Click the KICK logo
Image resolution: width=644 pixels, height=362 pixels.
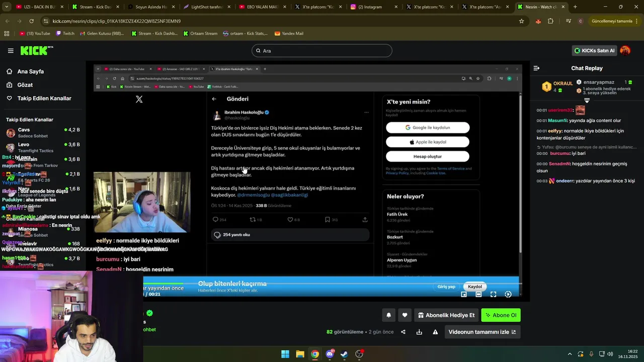pos(36,50)
